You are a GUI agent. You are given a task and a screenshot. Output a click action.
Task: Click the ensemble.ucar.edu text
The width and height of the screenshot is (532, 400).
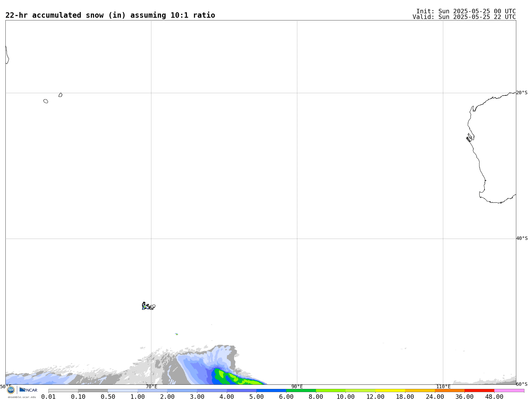(22, 397)
